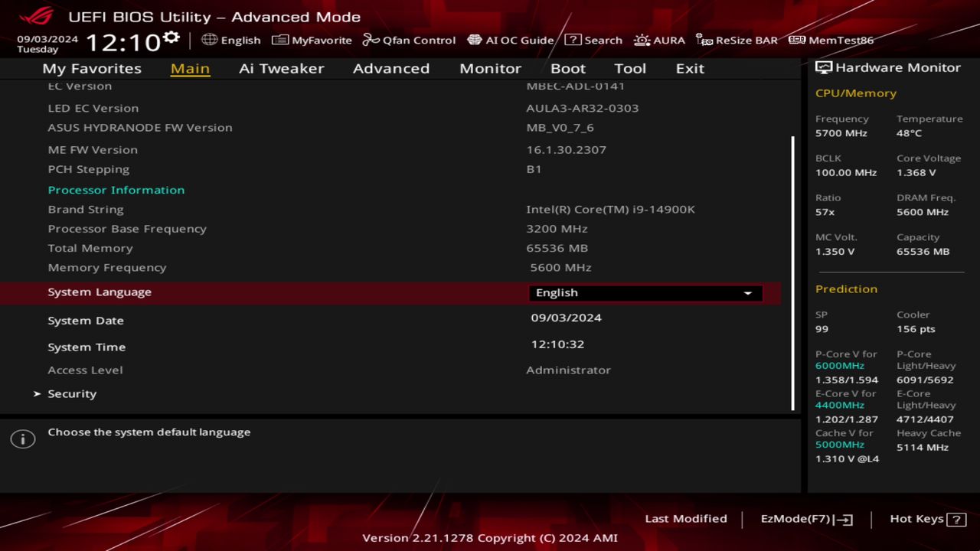Click the 4400MHz E-Core prediction link

coord(840,405)
